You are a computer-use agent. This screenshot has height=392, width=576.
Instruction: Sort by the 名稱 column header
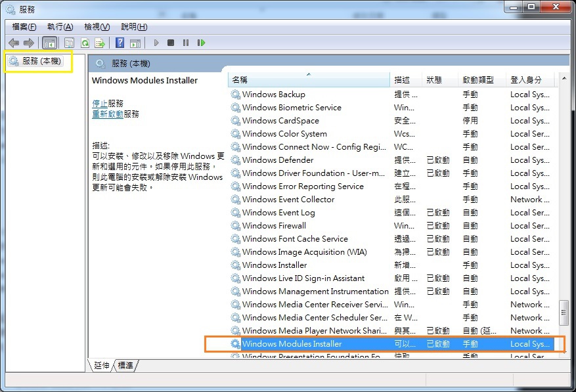(309, 79)
